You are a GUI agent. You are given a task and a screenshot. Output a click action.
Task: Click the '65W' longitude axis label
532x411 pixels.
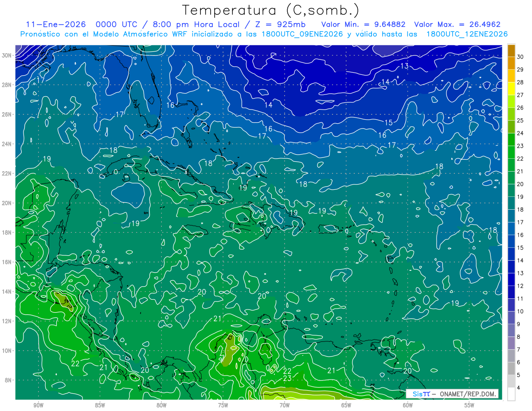(346, 406)
